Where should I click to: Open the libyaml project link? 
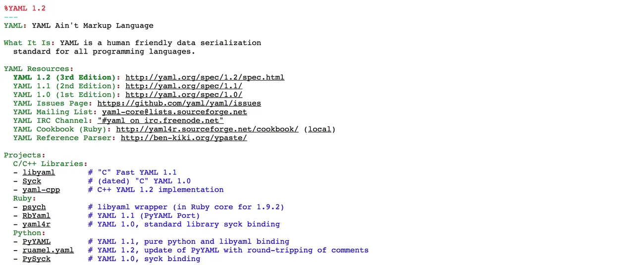tap(39, 172)
